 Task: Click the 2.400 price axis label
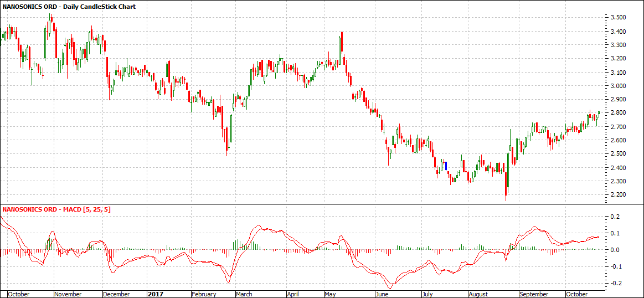618,168
